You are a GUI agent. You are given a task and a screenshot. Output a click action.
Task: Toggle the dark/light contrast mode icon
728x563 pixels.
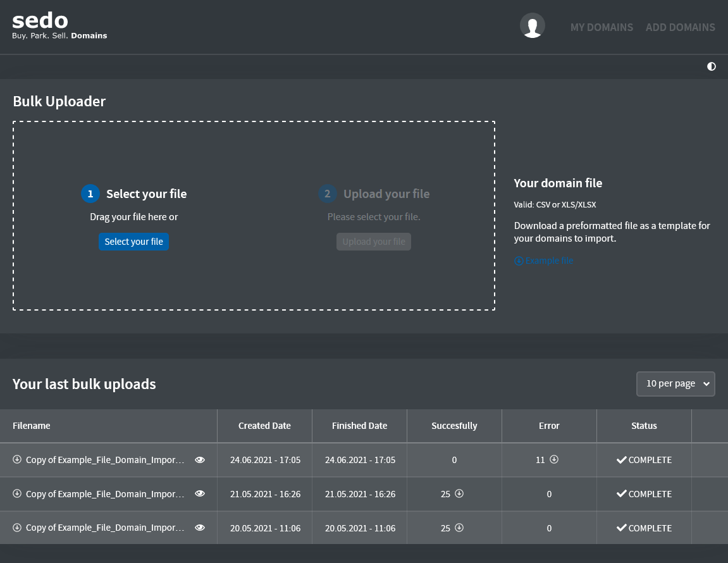(x=712, y=66)
